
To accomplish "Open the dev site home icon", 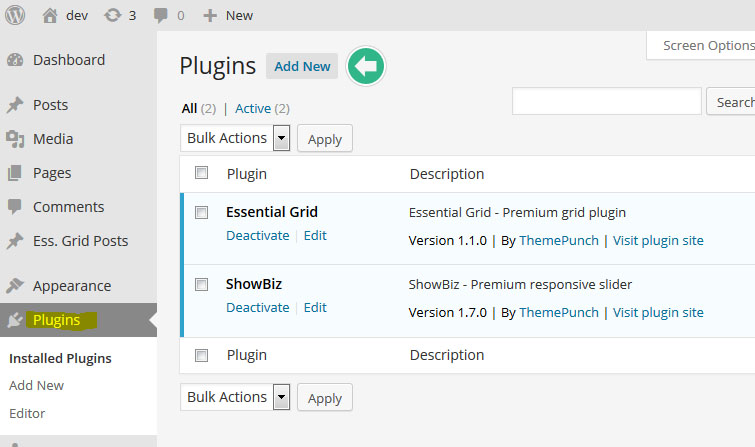I will [x=50, y=15].
